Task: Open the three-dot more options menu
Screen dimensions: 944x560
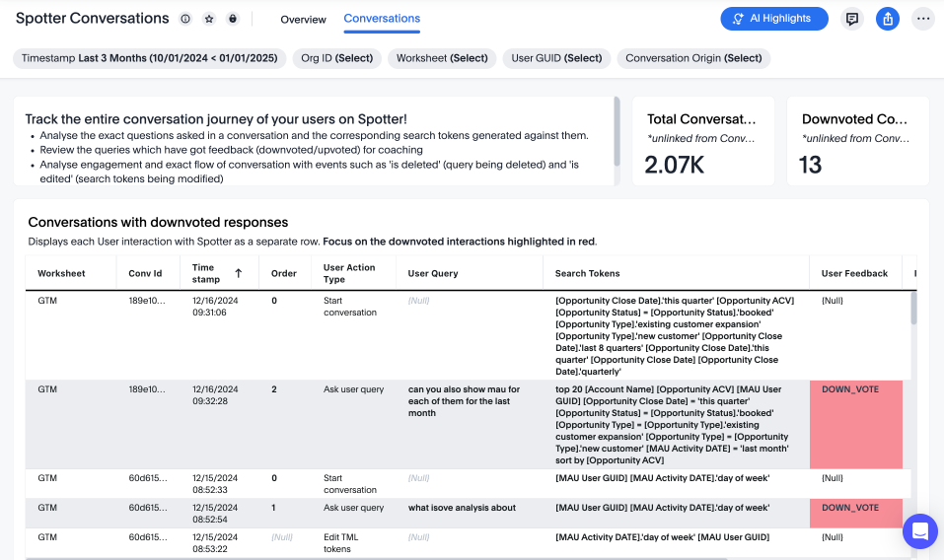Action: [923, 19]
